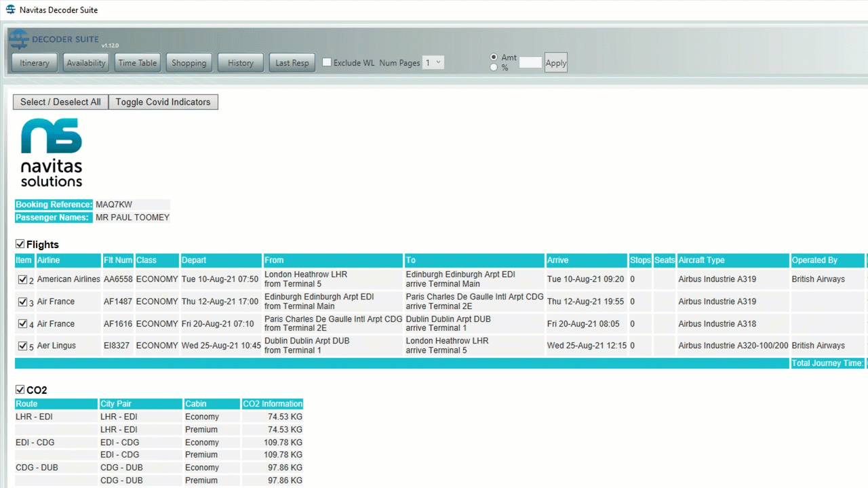Select the % radio button

[x=494, y=67]
